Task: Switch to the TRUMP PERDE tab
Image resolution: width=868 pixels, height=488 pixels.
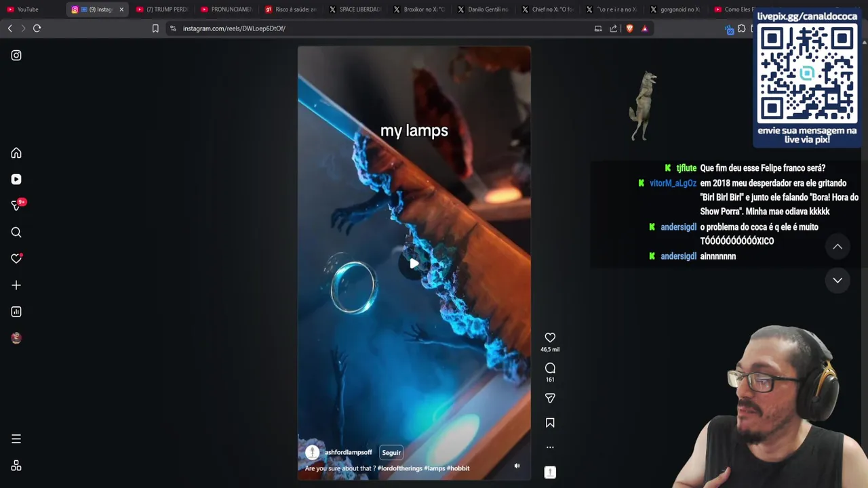Action: (x=161, y=9)
